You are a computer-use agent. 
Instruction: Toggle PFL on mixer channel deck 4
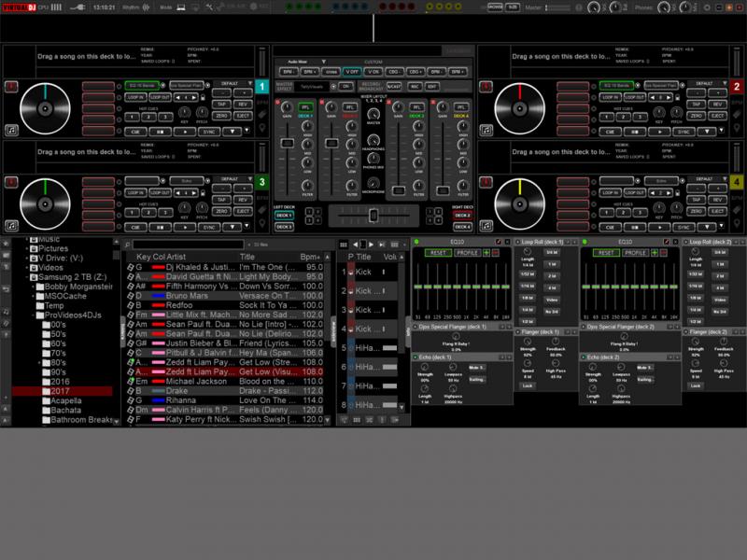pyautogui.click(x=460, y=107)
